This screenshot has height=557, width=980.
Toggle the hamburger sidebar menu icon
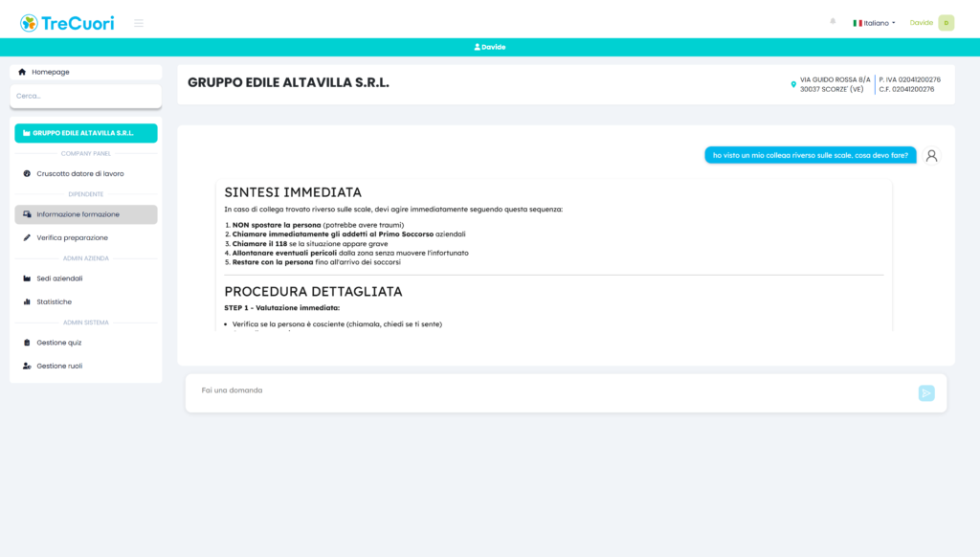pyautogui.click(x=139, y=23)
